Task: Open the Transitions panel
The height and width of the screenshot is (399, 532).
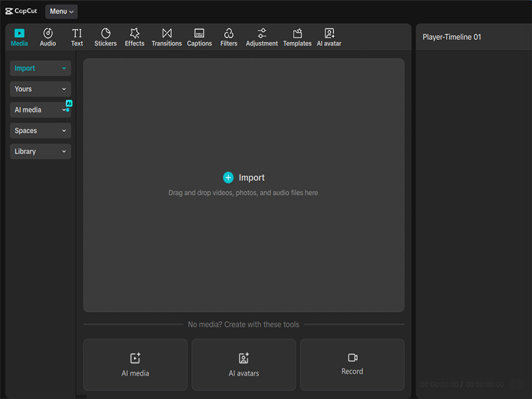Action: [x=167, y=37]
